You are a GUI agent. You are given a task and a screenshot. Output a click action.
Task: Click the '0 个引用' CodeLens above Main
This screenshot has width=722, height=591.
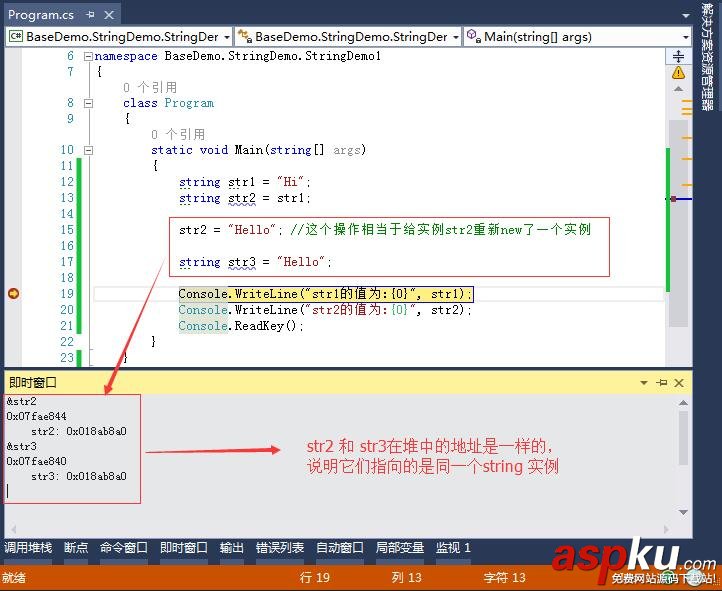click(x=178, y=134)
